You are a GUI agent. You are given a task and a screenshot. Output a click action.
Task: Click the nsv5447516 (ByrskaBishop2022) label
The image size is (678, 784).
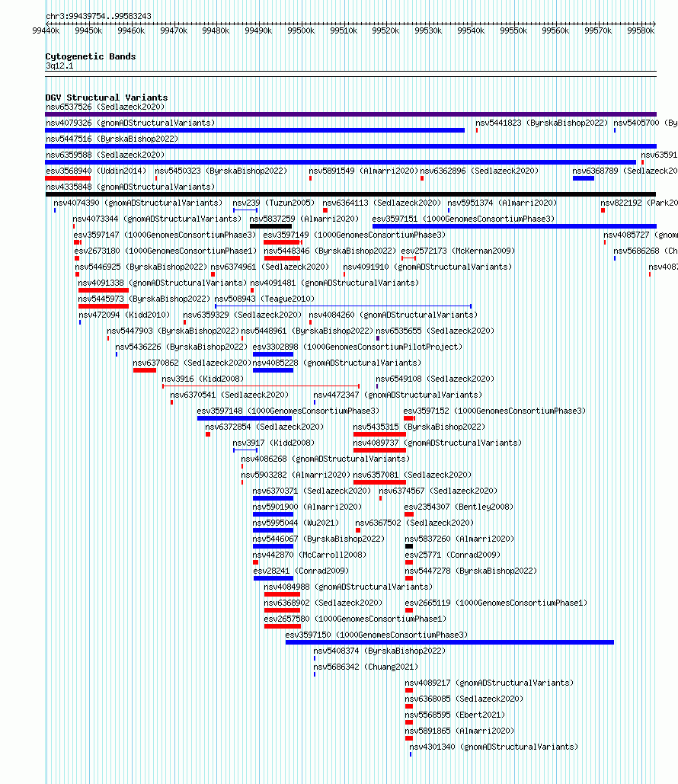click(112, 139)
